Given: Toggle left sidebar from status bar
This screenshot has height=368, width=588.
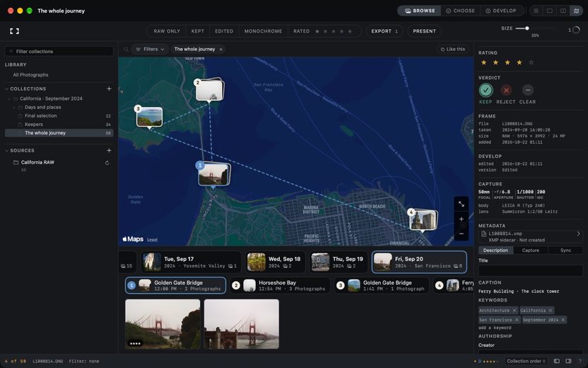Looking at the screenshot, I should [556, 361].
